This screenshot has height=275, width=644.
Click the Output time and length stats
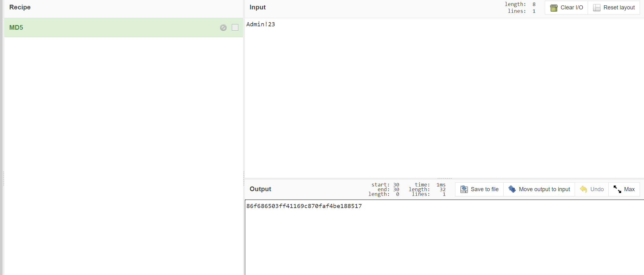tap(427, 189)
